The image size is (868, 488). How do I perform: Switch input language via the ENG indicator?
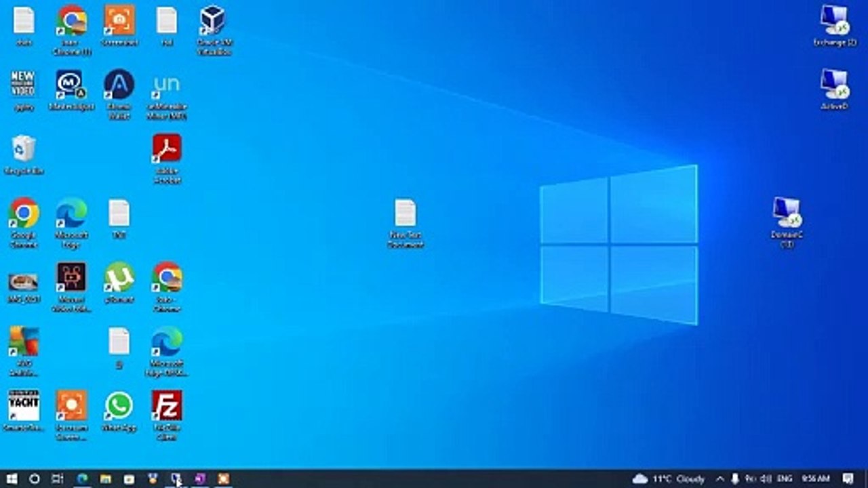point(785,479)
